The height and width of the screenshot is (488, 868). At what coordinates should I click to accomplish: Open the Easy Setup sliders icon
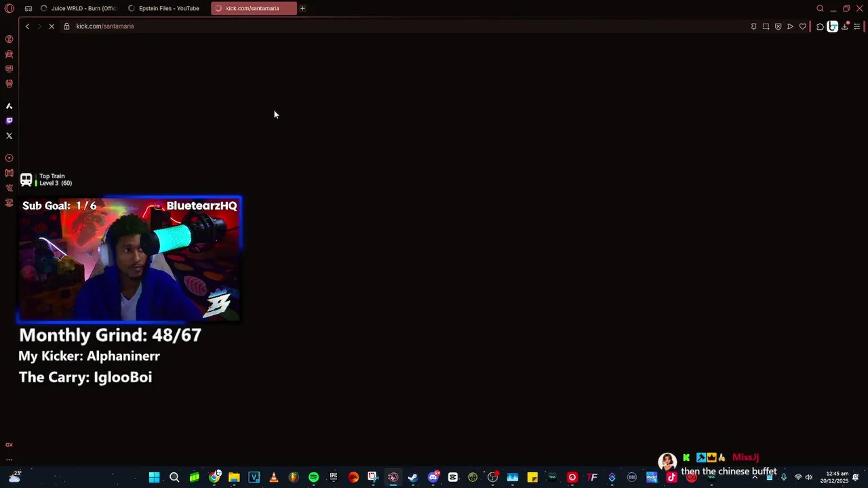[x=857, y=26]
